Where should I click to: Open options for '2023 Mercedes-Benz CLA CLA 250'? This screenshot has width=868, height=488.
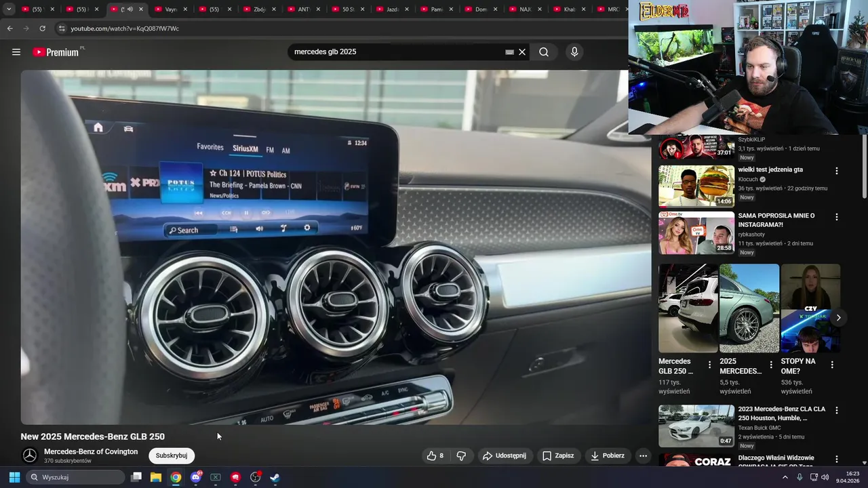coord(836,410)
